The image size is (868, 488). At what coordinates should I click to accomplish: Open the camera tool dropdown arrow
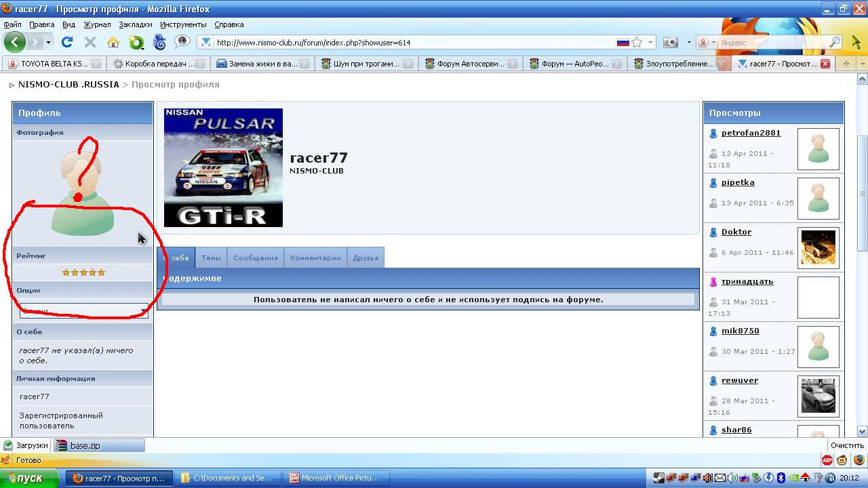coord(688,42)
